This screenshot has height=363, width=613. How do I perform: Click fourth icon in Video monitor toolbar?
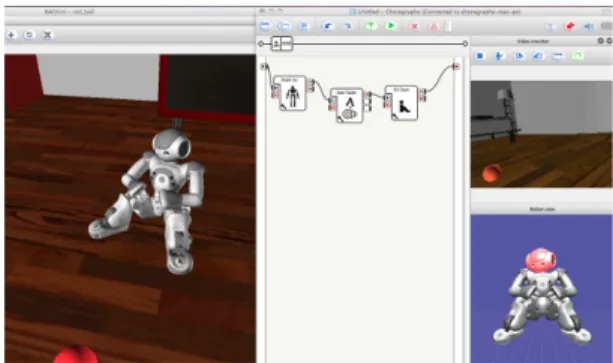[538, 56]
